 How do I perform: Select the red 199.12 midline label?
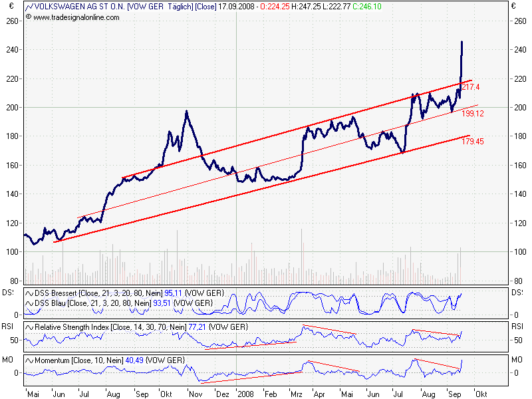coord(473,114)
